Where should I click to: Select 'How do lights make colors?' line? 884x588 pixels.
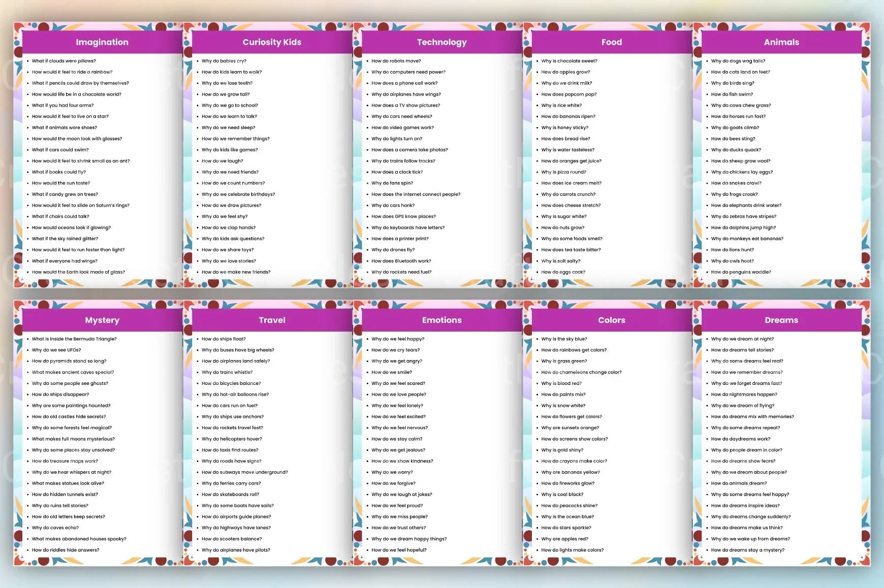pos(573,550)
